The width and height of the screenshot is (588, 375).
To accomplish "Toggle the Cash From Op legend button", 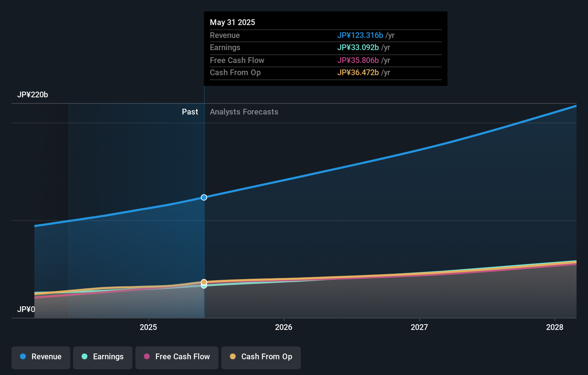I will [x=261, y=357].
